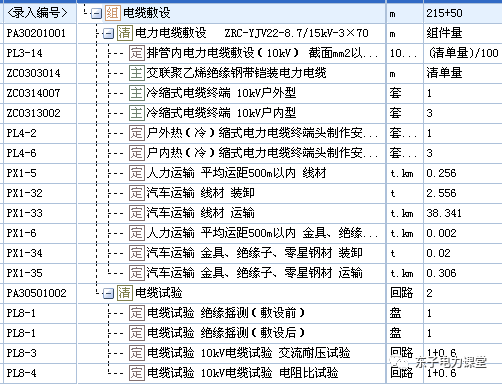
Task: Click the 主 icon of 冷缩式电缆终端 10kV户内型
Action: coord(137,113)
